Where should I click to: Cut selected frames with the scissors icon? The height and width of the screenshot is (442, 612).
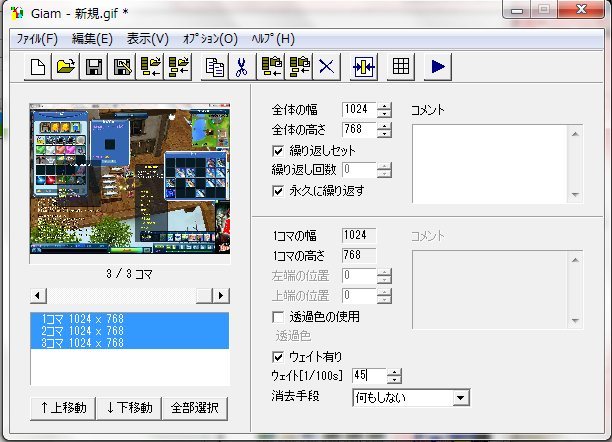[242, 67]
